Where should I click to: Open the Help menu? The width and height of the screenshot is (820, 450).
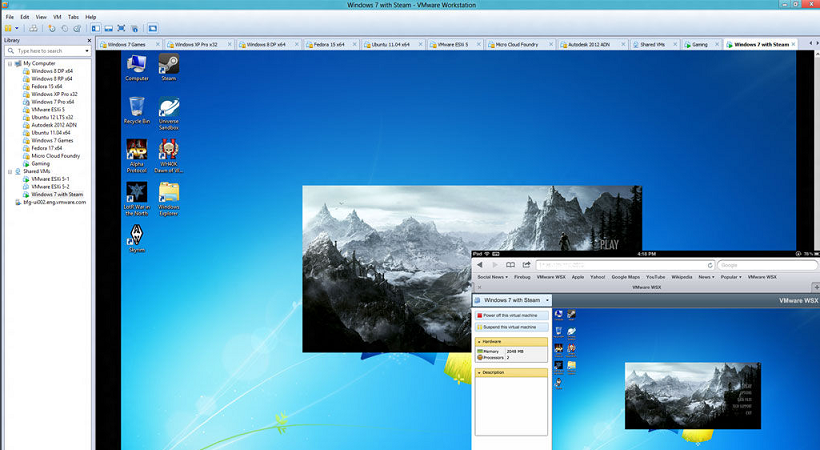[90, 17]
